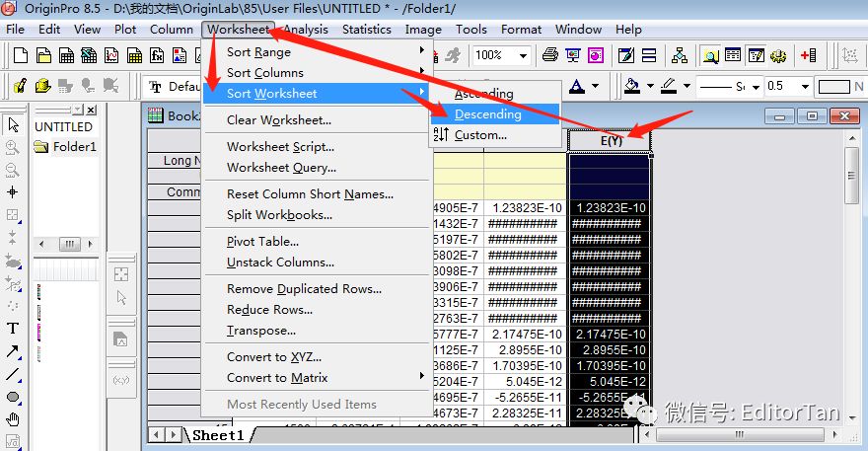This screenshot has height=451, width=868.
Task: Select the Arrow drawing tool
Action: (13, 351)
